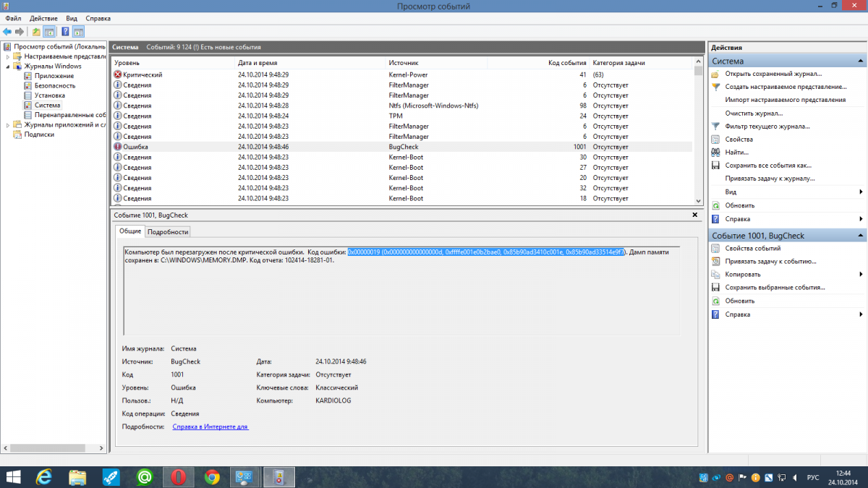Click the info icon on the Ntfs row

118,106
